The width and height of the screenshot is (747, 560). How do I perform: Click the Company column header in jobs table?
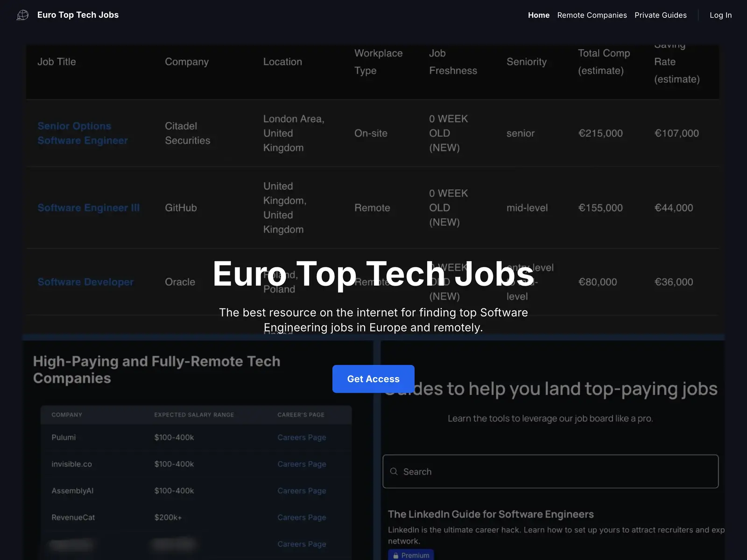[x=187, y=62]
